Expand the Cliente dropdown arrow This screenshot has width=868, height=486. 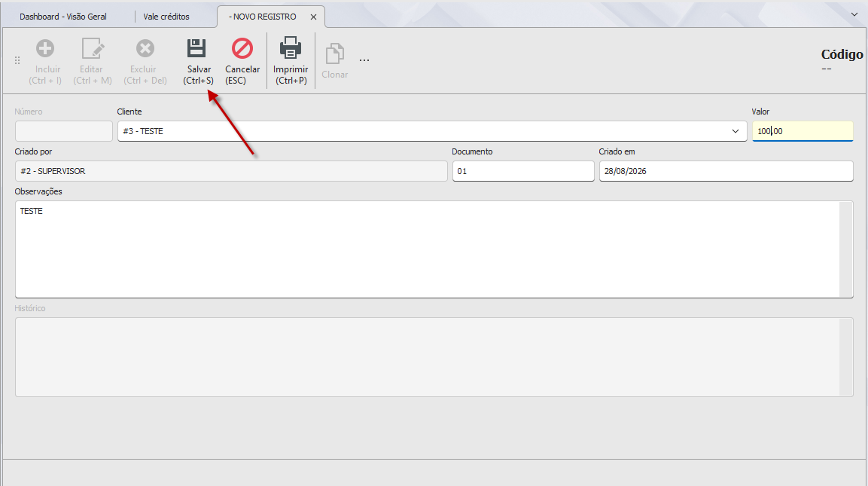(736, 131)
